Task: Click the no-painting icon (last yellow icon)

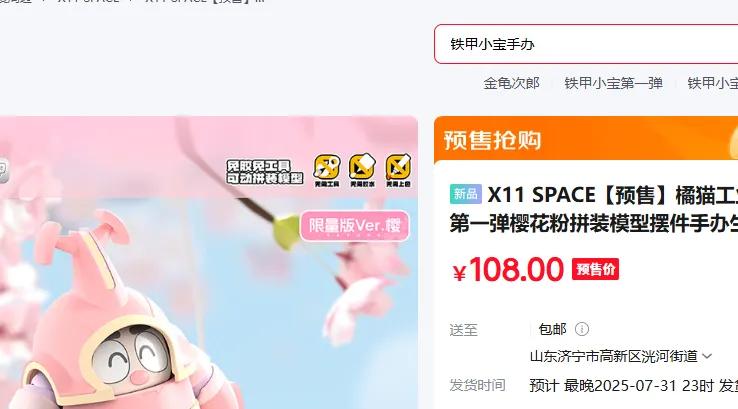Action: [398, 170]
